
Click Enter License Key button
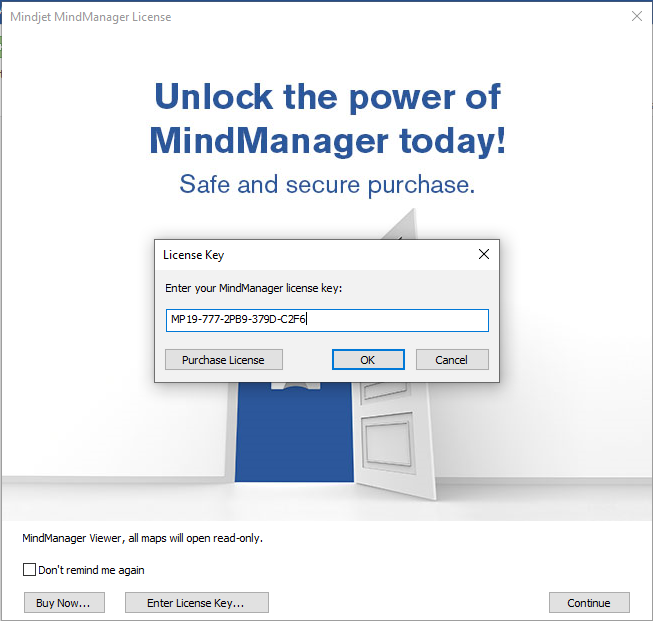coord(197,602)
